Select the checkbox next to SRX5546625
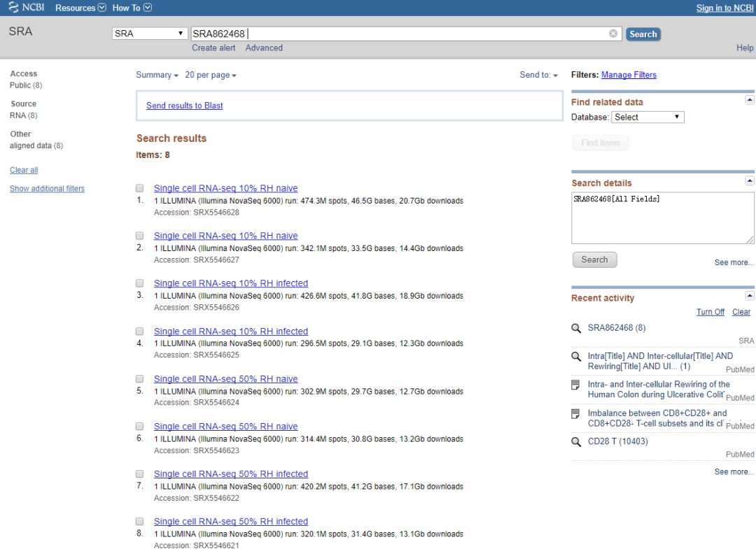The height and width of the screenshot is (556, 756). 139,330
